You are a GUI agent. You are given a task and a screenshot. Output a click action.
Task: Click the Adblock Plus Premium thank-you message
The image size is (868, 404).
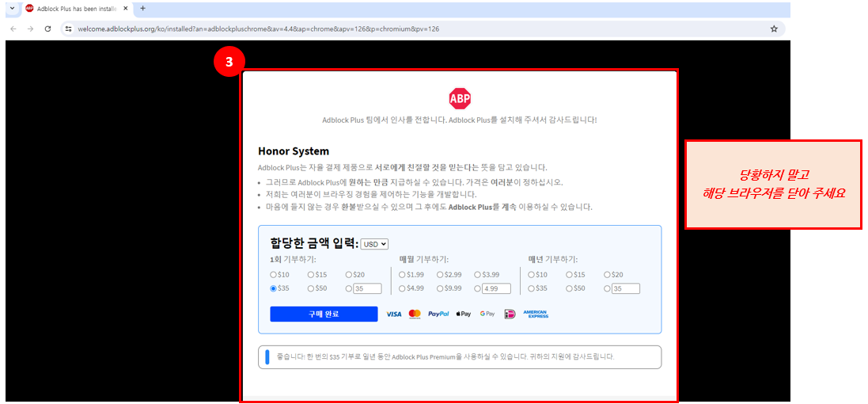coord(460,357)
